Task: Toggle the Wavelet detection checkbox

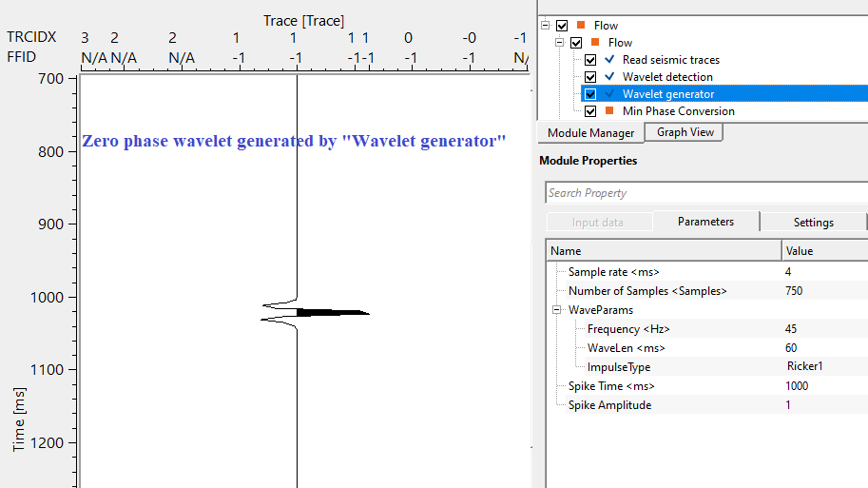Action: pos(591,77)
